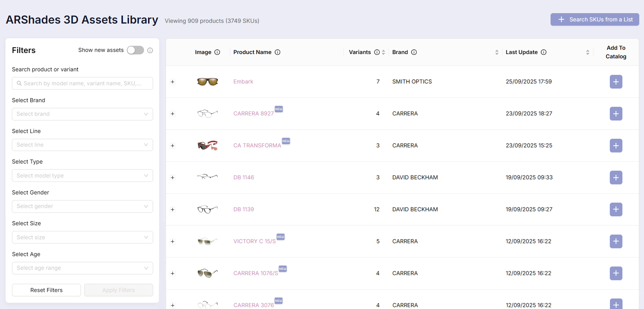
Task: Open the Select Gender dropdown
Action: click(x=82, y=206)
